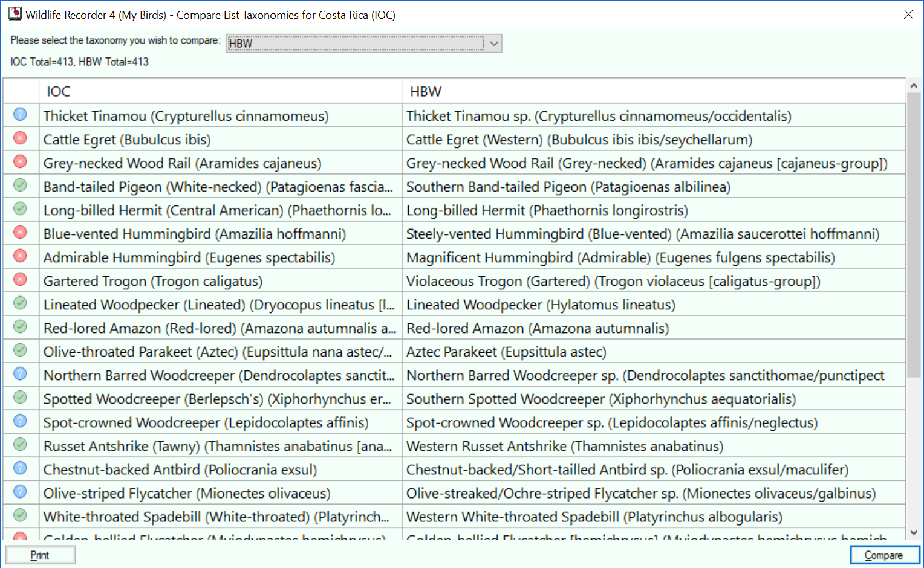The height and width of the screenshot is (568, 924).
Task: Select IOC cell 'Spot-crowned Woodcreeper (Lepidocolaptes affinis)'
Action: point(221,422)
